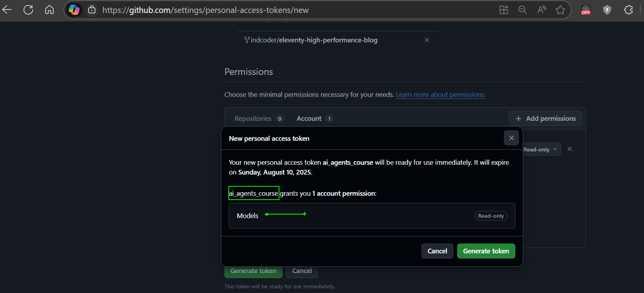View site information via the lock icon

coord(92,10)
